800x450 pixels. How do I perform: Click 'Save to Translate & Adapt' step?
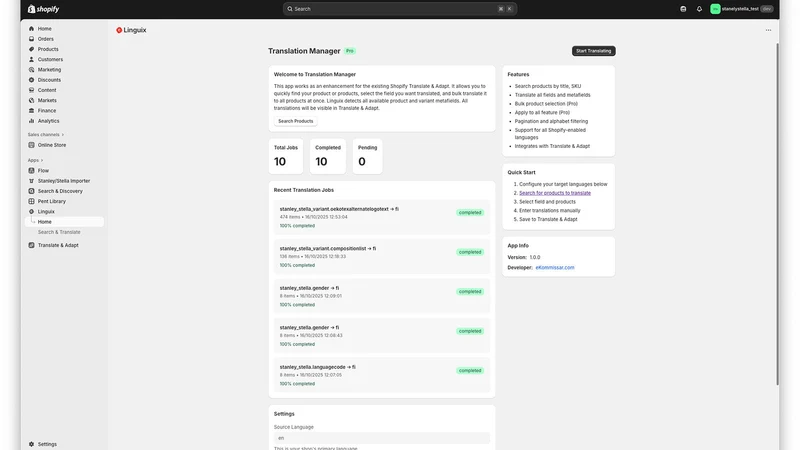point(548,219)
